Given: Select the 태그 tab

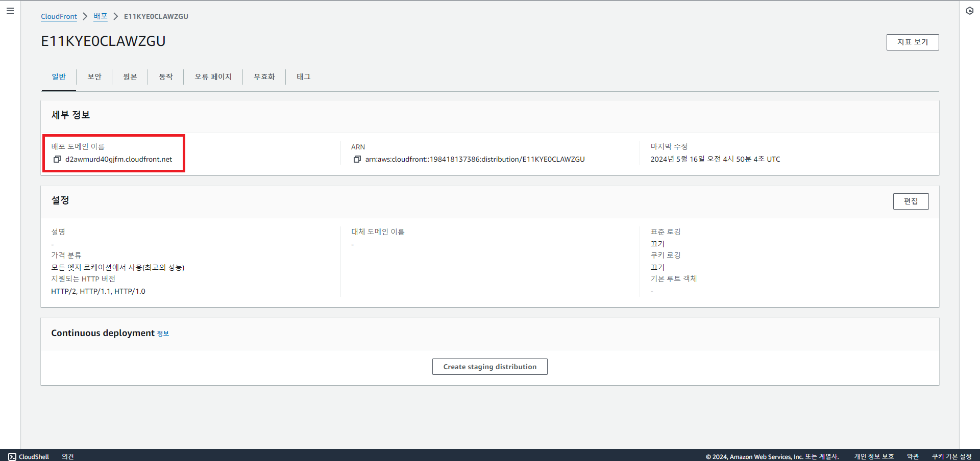Looking at the screenshot, I should pos(304,76).
